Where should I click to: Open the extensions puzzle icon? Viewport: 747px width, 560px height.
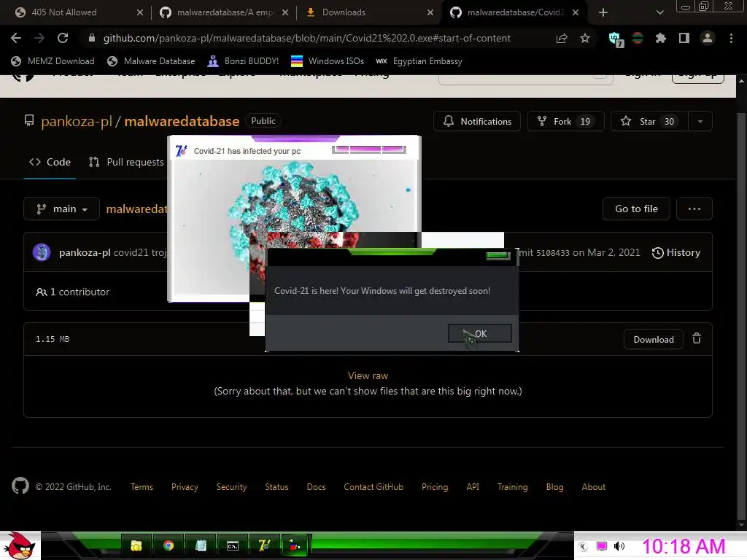[x=661, y=38]
